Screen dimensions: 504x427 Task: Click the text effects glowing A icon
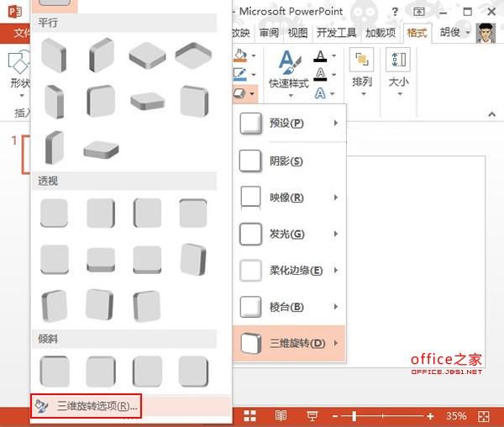pyautogui.click(x=320, y=93)
